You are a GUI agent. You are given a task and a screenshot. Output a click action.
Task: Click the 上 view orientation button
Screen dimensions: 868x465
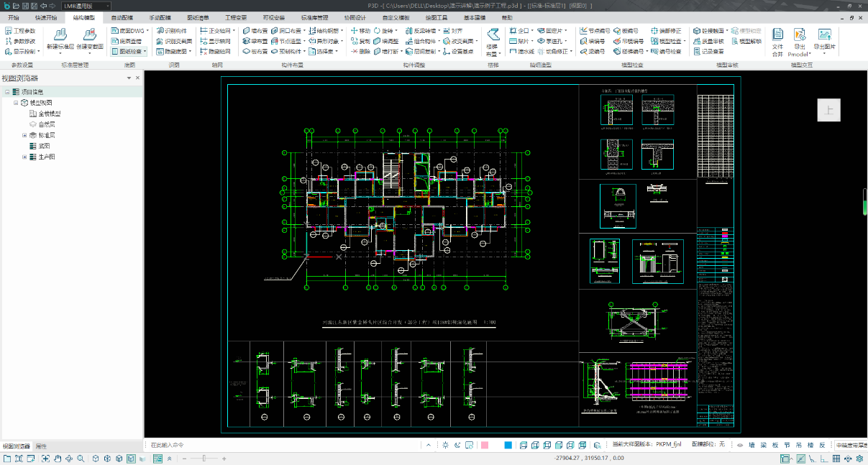pyautogui.click(x=828, y=110)
